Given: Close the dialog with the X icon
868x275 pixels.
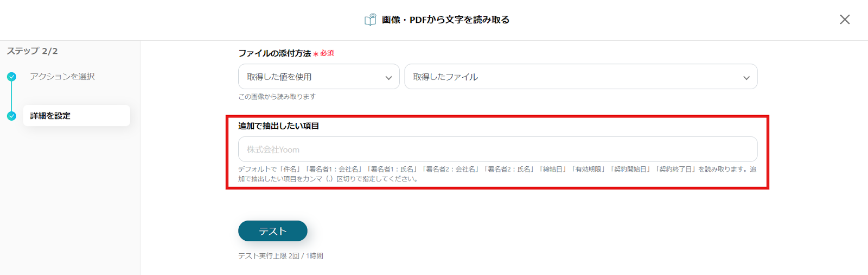Looking at the screenshot, I should point(845,20).
